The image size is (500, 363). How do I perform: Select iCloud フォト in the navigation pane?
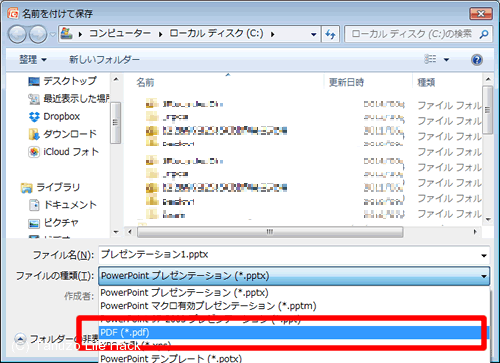pos(71,152)
